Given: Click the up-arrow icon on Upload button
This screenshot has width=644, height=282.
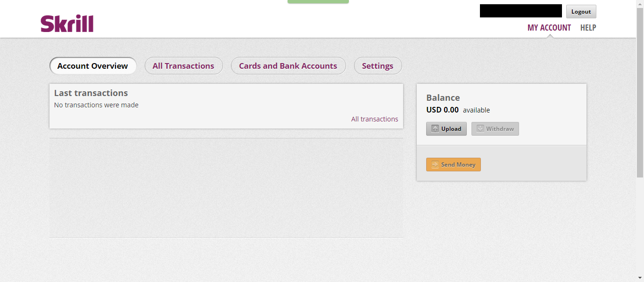Looking at the screenshot, I should pos(435,129).
